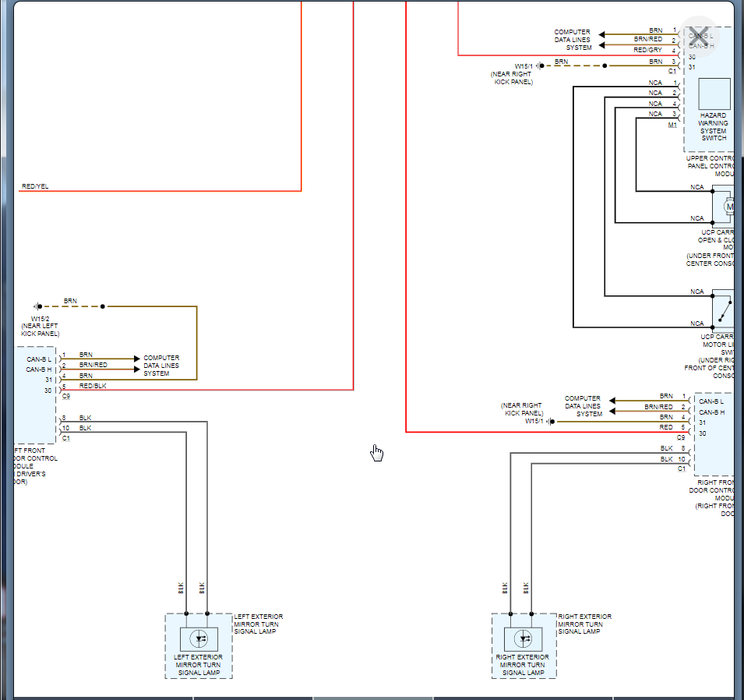This screenshot has height=700, width=744.
Task: Click Computer Data Lines System label by right door module
Action: coord(584,406)
